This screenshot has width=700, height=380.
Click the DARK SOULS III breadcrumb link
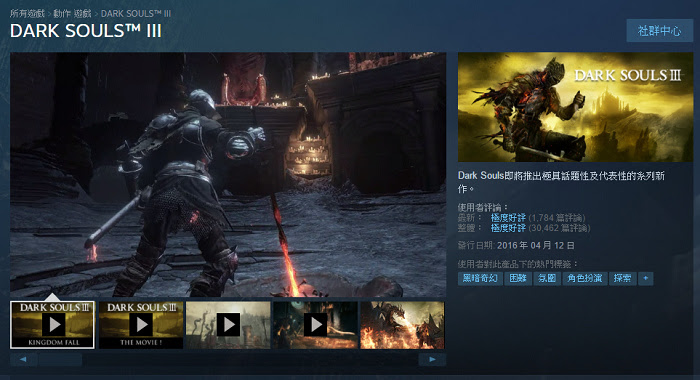136,14
